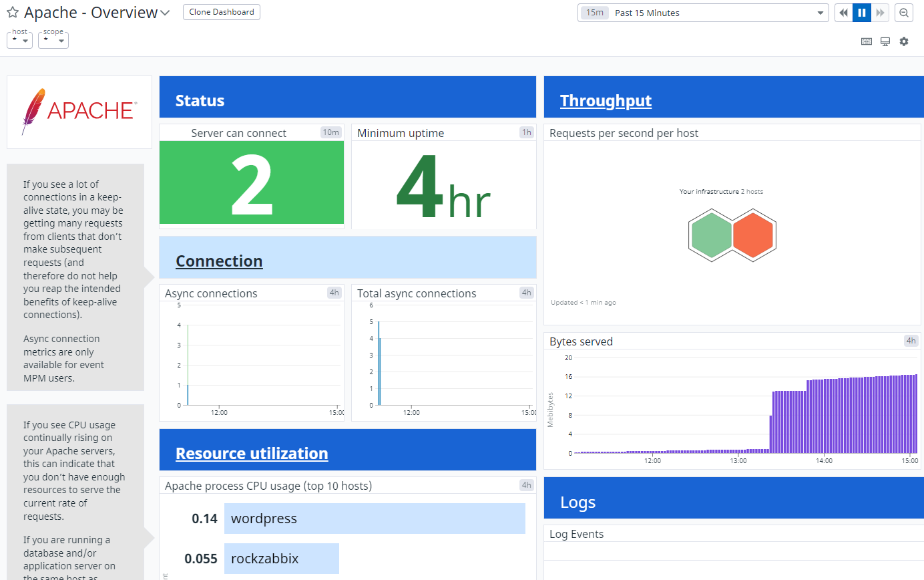Click the Apache process CPU usage title
Viewport: 924px width, 580px height.
click(268, 486)
